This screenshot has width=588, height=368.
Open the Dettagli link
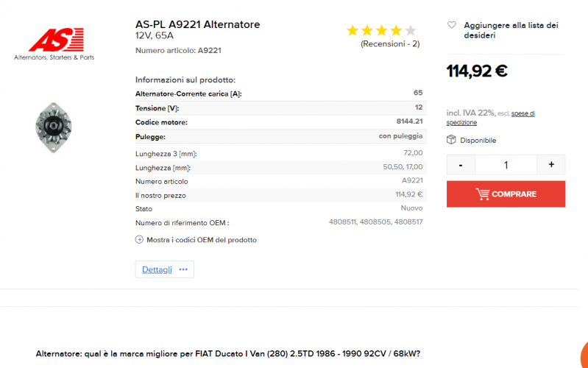(157, 269)
